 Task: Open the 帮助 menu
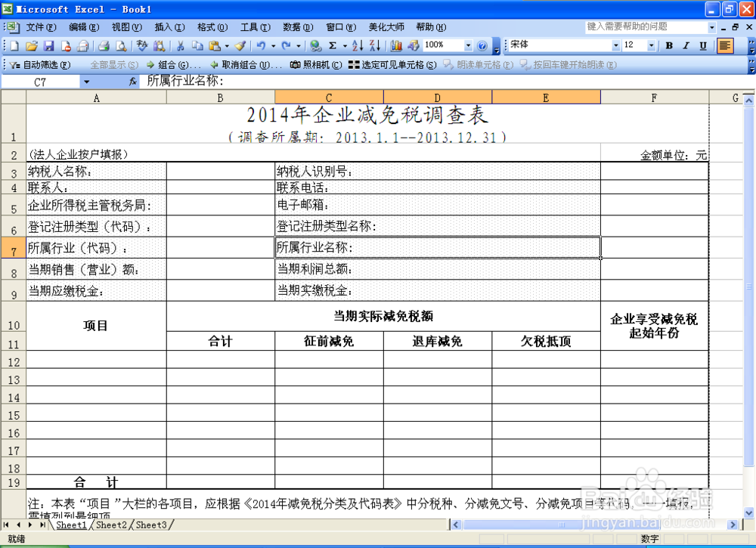pyautogui.click(x=431, y=27)
